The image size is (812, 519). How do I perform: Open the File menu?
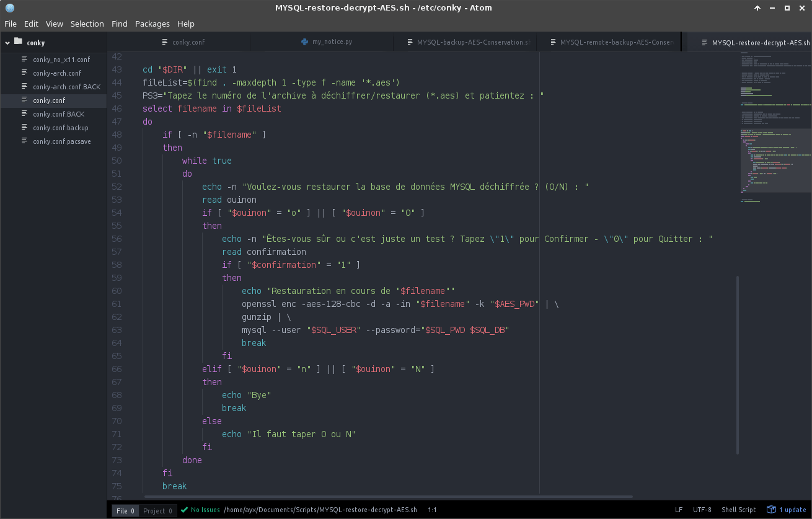[11, 24]
